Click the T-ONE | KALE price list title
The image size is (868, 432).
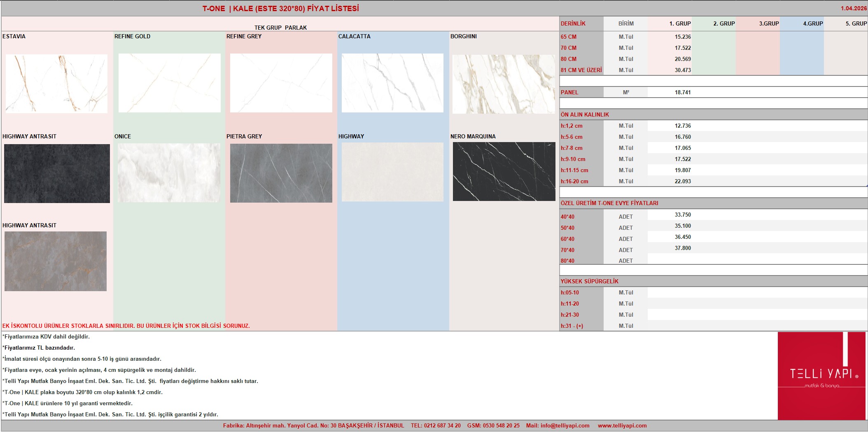281,8
